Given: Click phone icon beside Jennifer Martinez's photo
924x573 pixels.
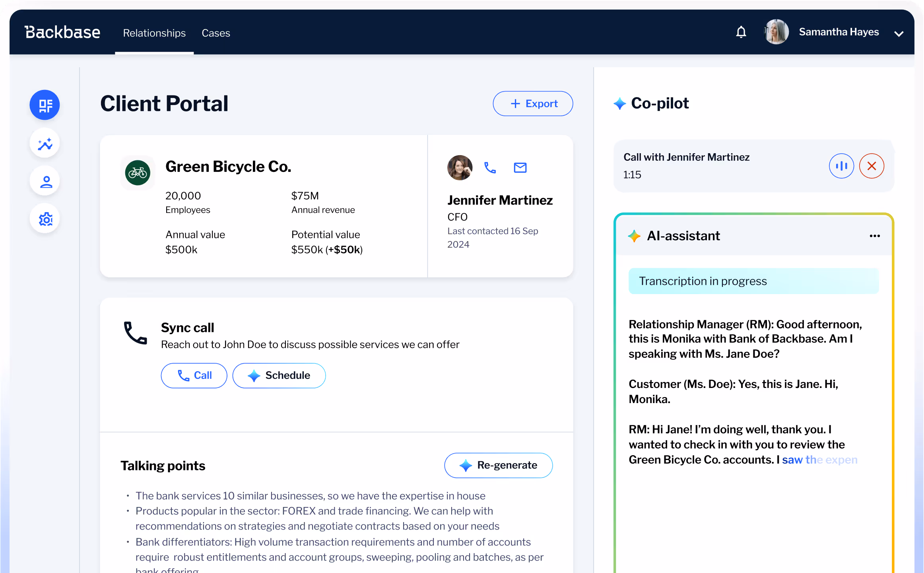Looking at the screenshot, I should click(x=490, y=168).
